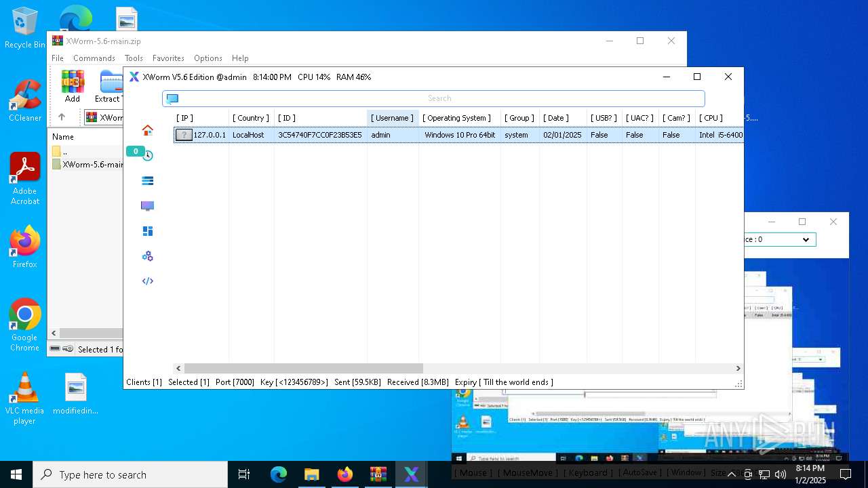This screenshot has height=488, width=868.
Task: Launch the Google Chrome desktop shortcut
Action: coord(24,325)
